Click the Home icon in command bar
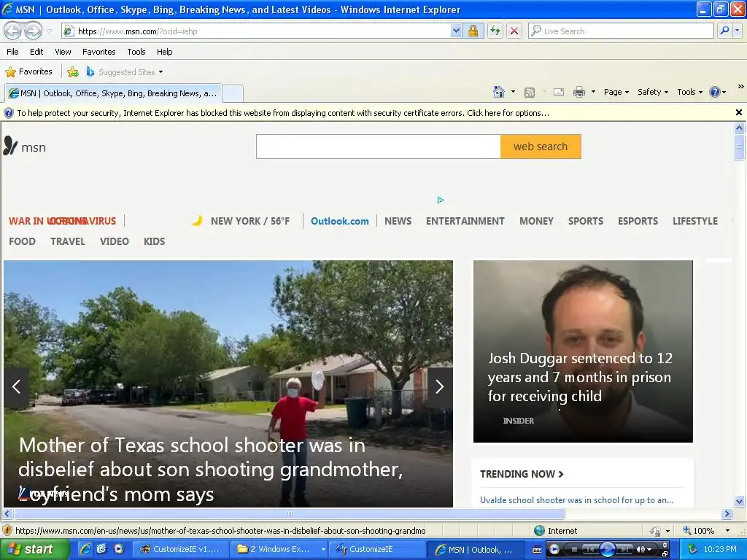The width and height of the screenshot is (747, 560). (x=499, y=92)
